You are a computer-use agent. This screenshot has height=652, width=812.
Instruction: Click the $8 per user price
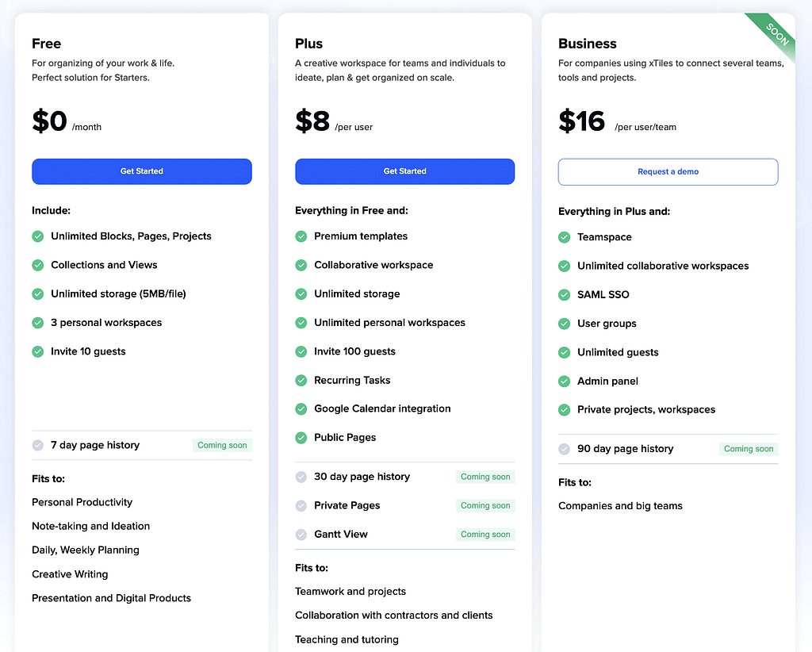(334, 121)
